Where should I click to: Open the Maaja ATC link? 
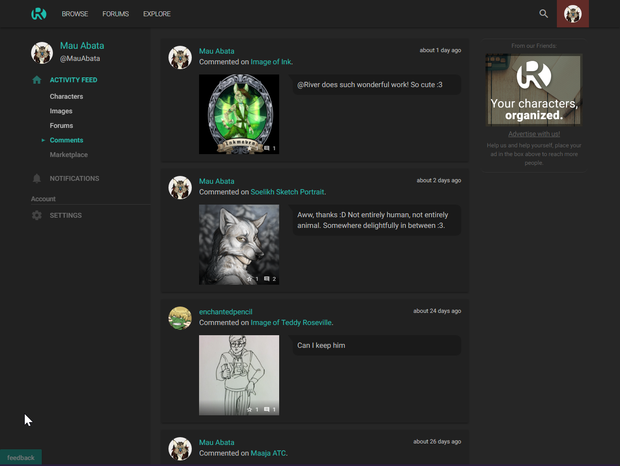click(x=268, y=453)
